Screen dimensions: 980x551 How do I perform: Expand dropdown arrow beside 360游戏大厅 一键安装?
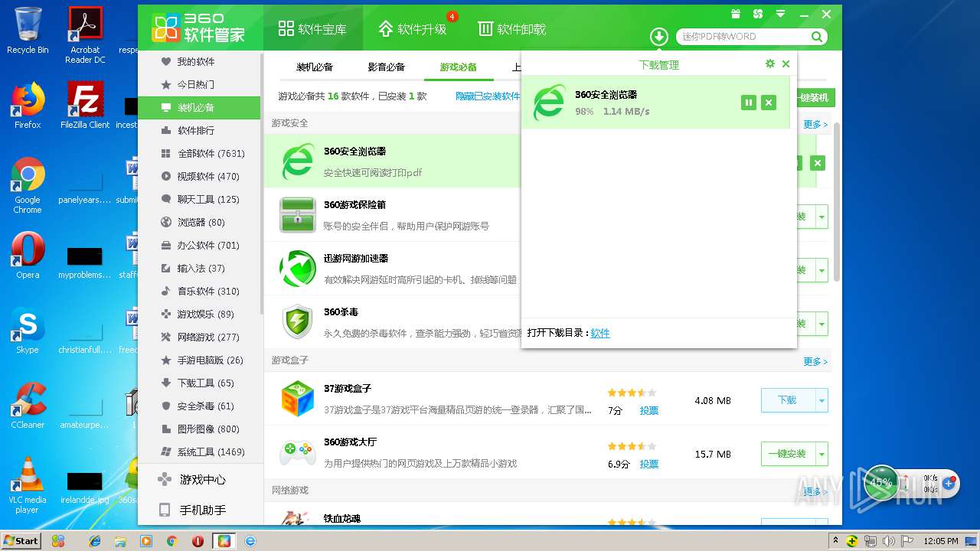822,454
